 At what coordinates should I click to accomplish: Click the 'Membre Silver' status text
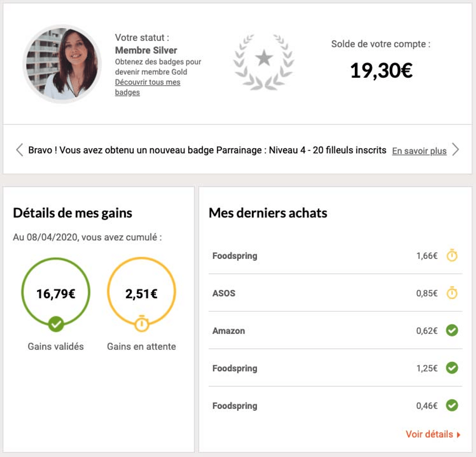tap(146, 50)
